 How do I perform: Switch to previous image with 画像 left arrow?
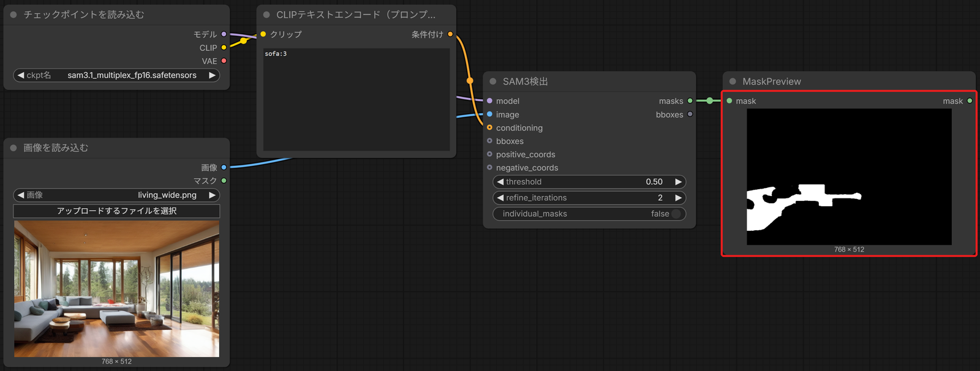pyautogui.click(x=21, y=195)
